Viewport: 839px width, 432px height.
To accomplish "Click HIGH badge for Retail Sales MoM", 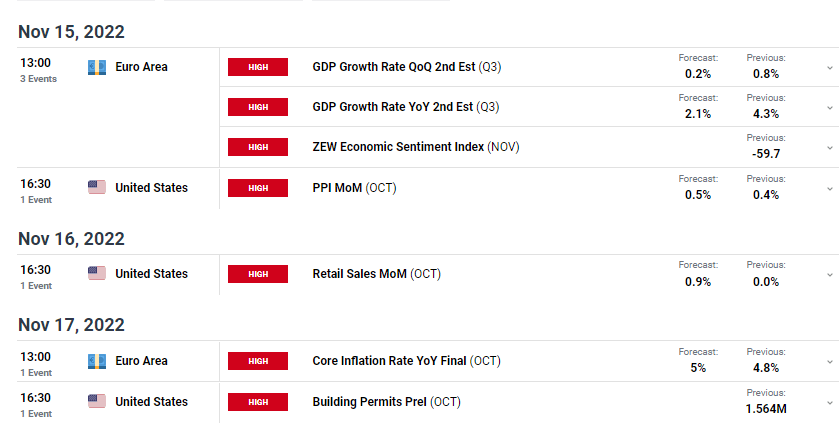I will point(258,274).
